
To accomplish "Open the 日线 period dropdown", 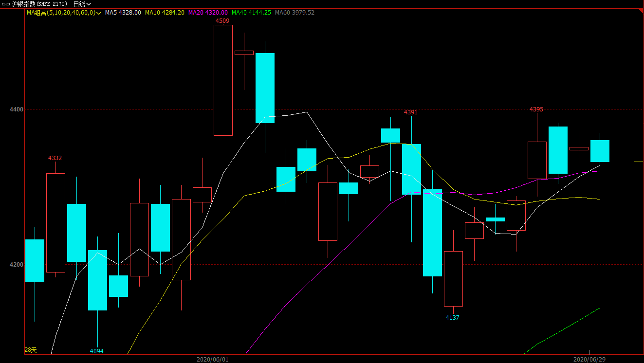I will tap(82, 4).
